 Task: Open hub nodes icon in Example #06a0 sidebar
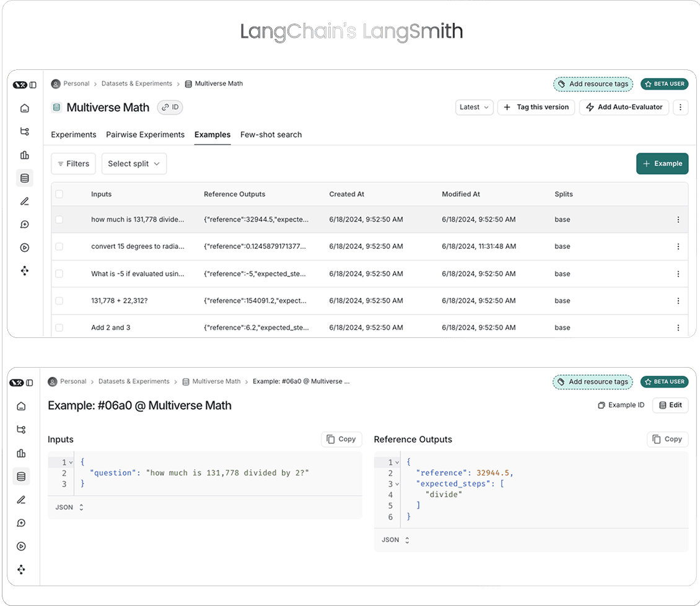tap(21, 569)
